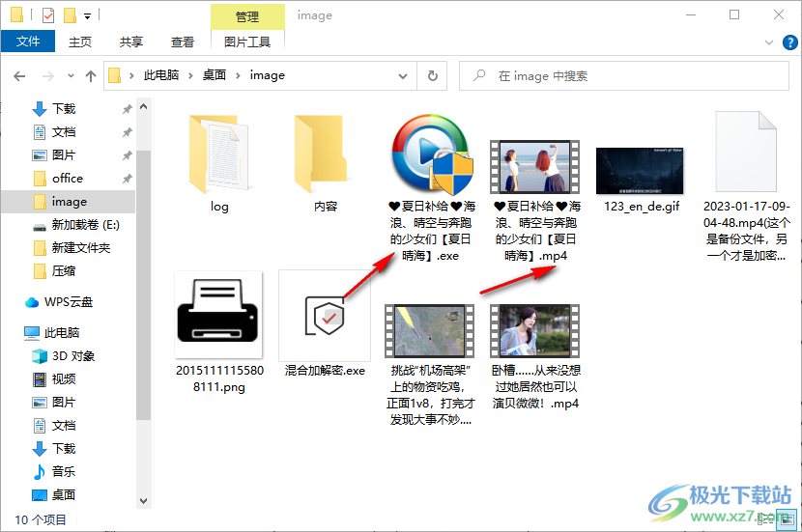
Task: Open the Customize Quick Access Toolbar dropdown
Action: [88, 16]
